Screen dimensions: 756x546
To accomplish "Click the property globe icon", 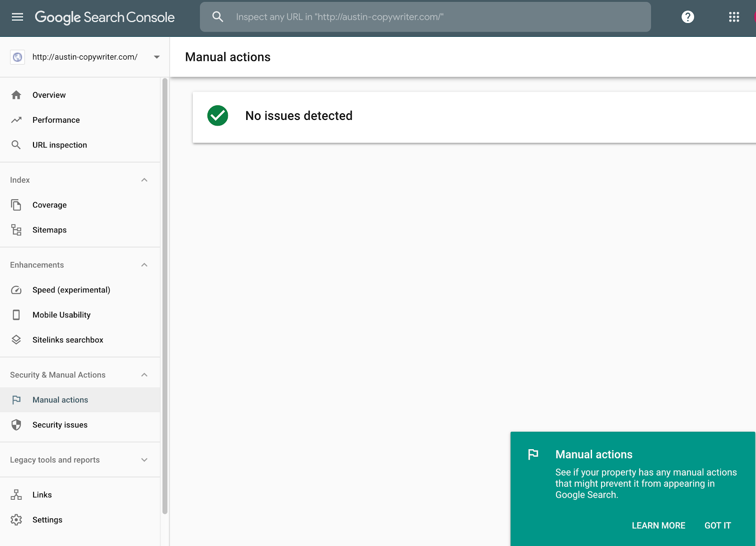I will (x=17, y=57).
